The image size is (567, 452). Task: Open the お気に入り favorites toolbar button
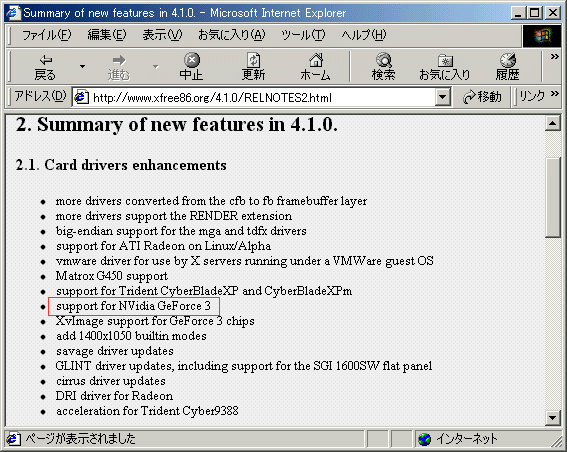[444, 67]
